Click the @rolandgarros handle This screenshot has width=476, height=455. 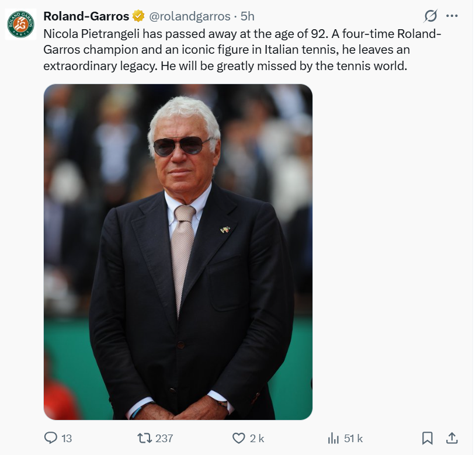click(x=190, y=16)
